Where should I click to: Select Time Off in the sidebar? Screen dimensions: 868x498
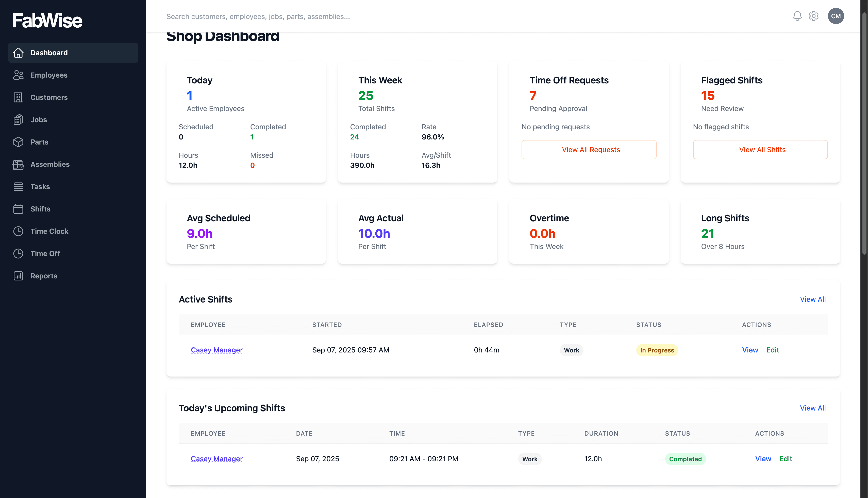coord(45,254)
